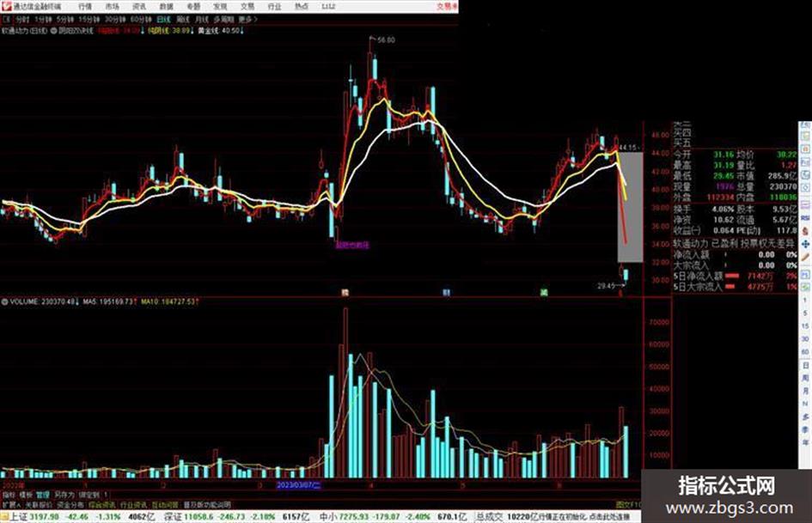Open the 指标 tab at bottom

point(9,495)
